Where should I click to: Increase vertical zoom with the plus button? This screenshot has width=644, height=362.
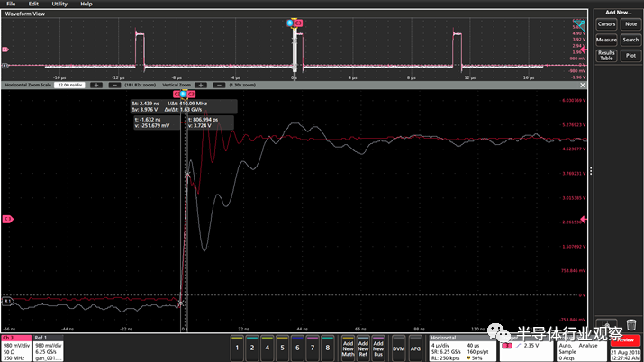[x=201, y=85]
